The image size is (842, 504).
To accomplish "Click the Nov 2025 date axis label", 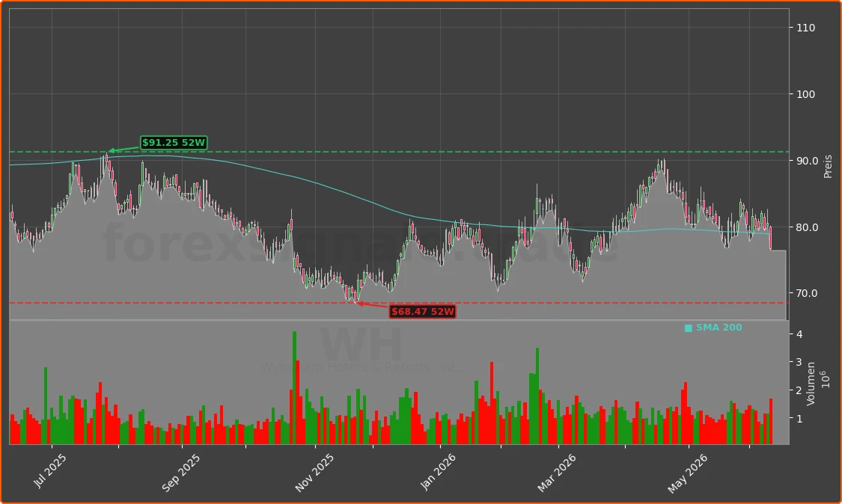I will coord(314,473).
